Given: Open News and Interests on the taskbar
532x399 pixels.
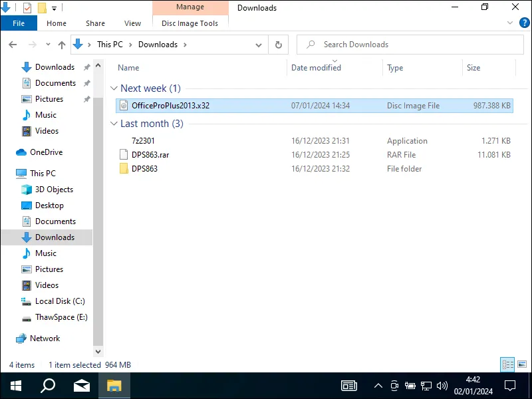Looking at the screenshot, I should 349,386.
